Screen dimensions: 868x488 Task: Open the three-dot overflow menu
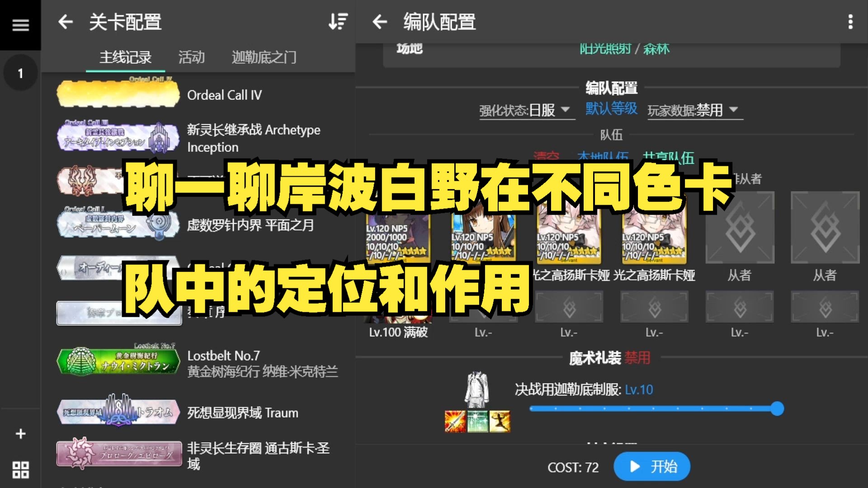click(850, 22)
